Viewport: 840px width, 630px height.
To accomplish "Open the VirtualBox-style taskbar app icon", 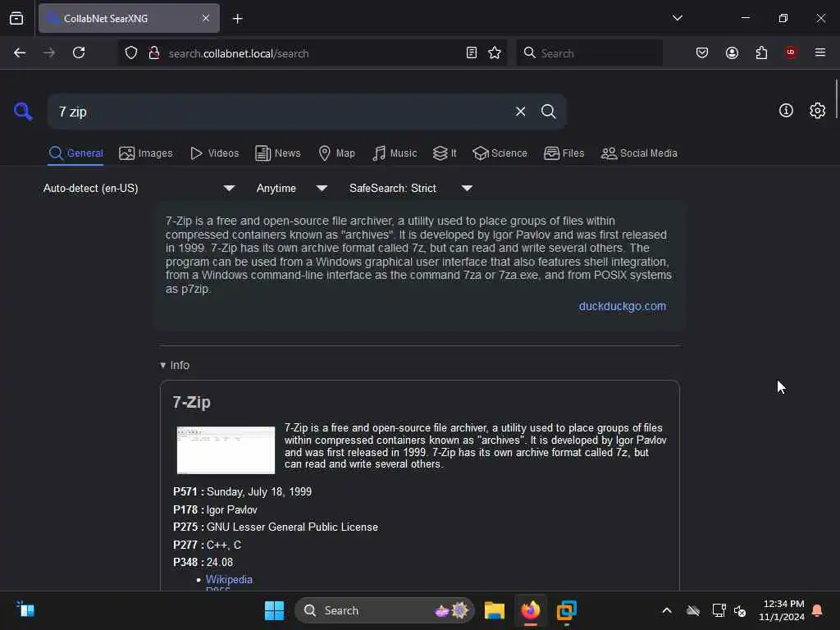I will coord(566,610).
